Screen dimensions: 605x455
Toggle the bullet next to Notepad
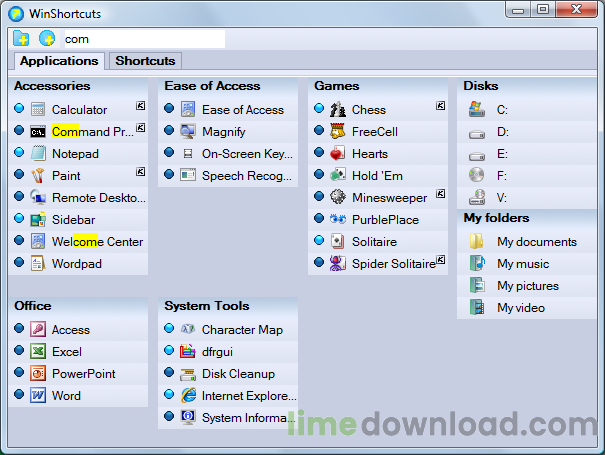point(19,152)
